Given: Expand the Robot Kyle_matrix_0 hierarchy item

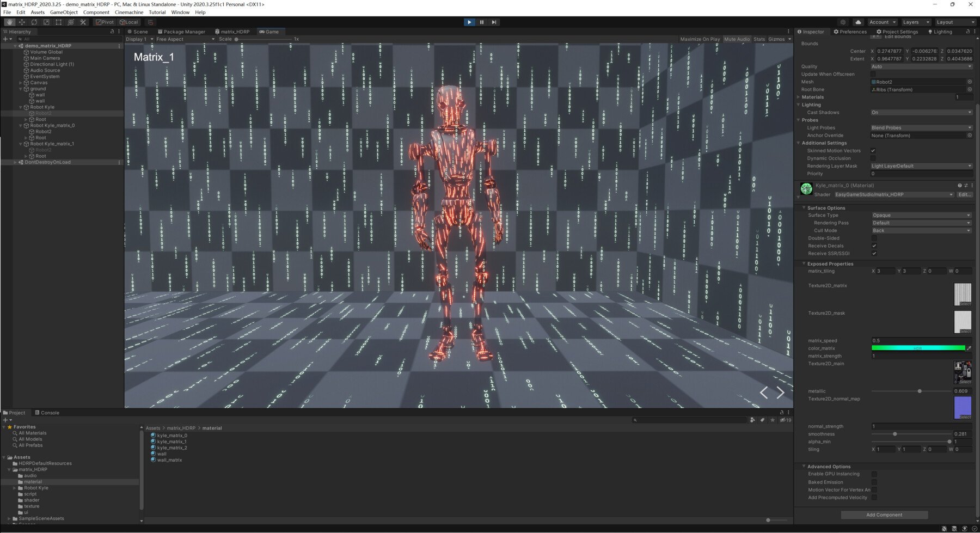Looking at the screenshot, I should [20, 125].
